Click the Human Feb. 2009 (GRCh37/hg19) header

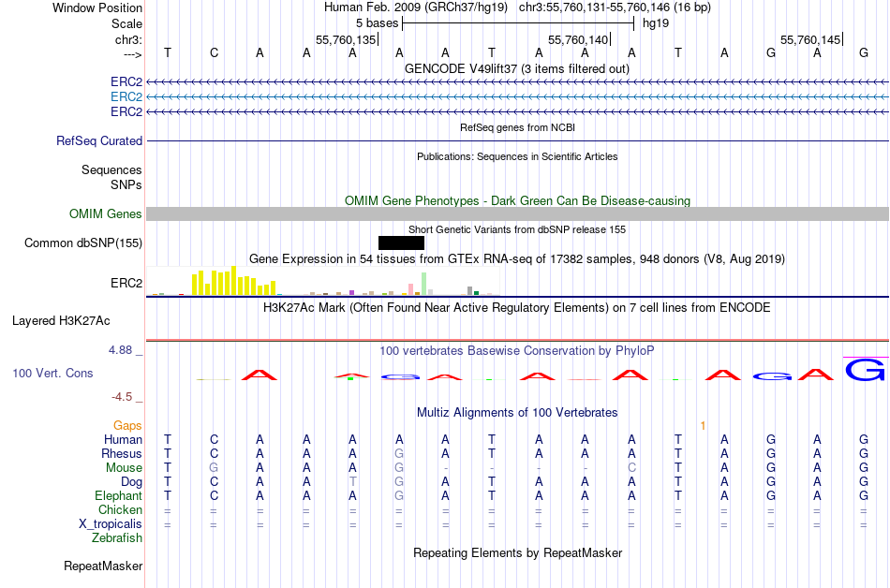tap(415, 7)
